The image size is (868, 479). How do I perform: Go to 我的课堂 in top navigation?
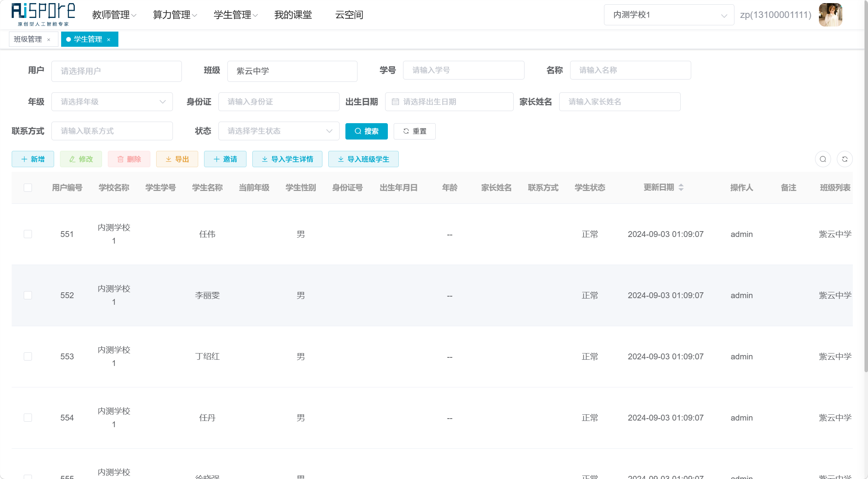click(x=293, y=15)
